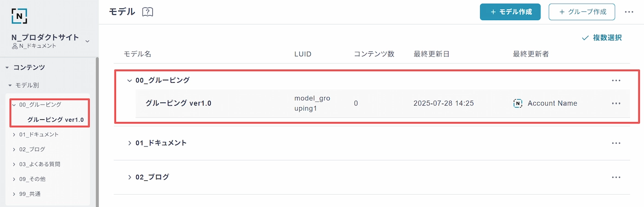
Task: Collapse the コンテンツ section in sidebar
Action: pyautogui.click(x=7, y=67)
